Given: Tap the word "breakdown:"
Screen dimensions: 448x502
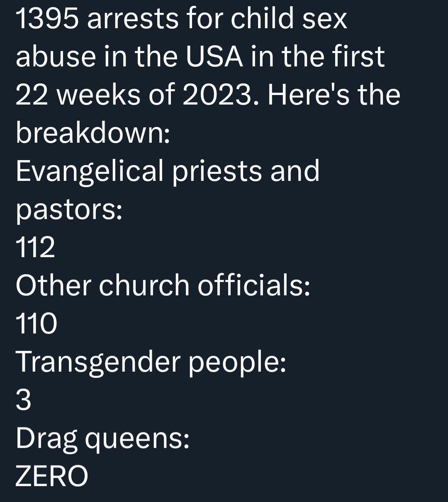Looking at the screenshot, I should click(x=93, y=133).
